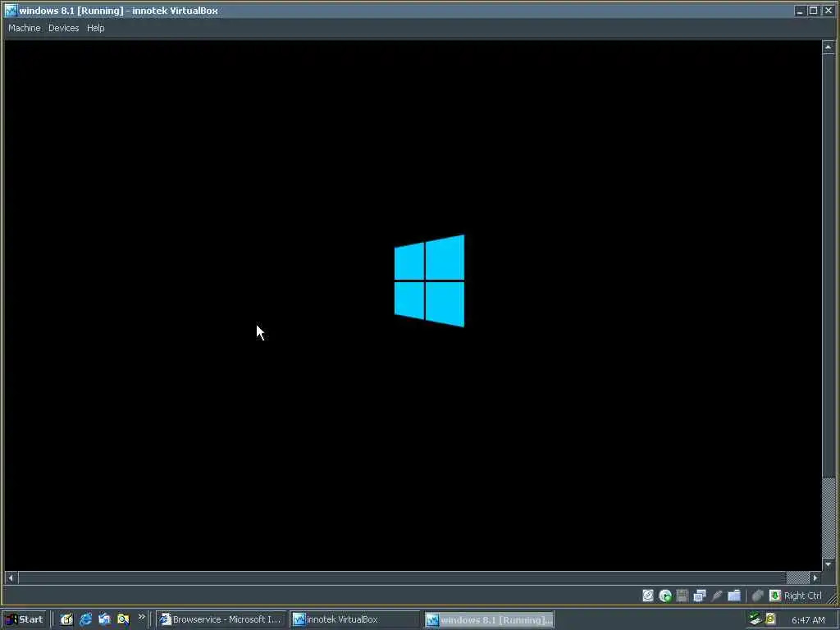Click the right arrow of horizontal scrollbar
The height and width of the screenshot is (630, 840).
coord(815,577)
